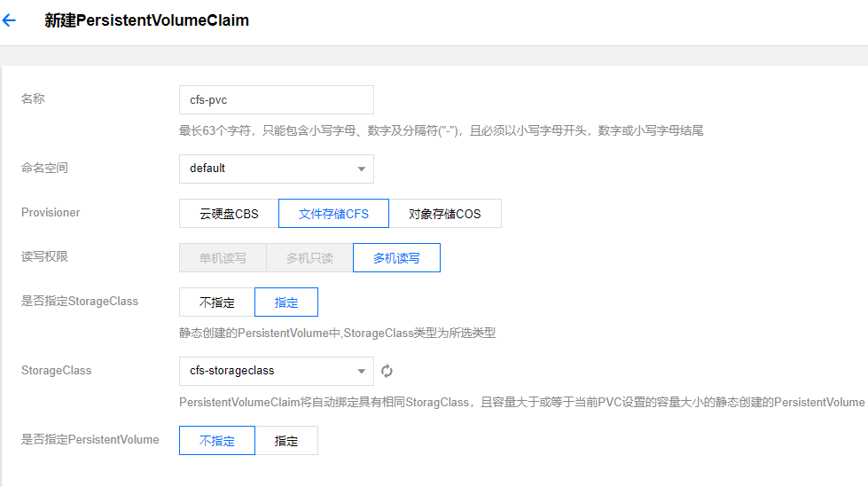The height and width of the screenshot is (487, 868).
Task: Select 文件存储CFS as Provisioner
Action: coord(333,213)
